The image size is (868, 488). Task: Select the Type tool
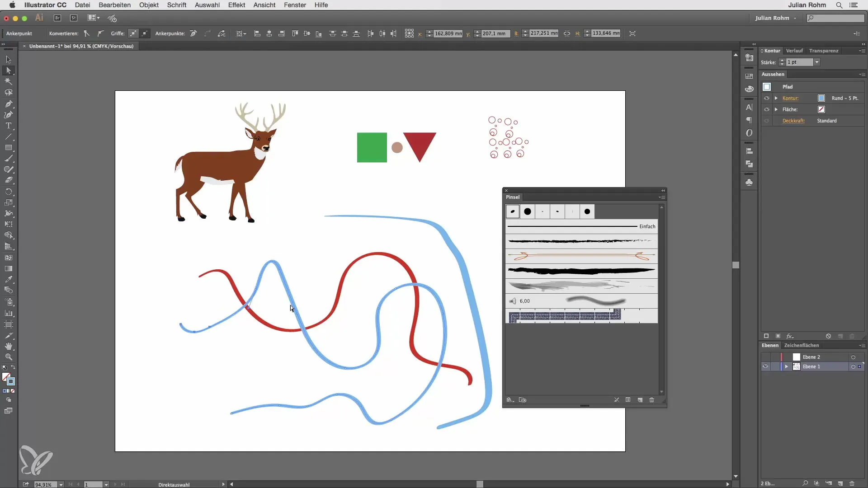tap(9, 126)
